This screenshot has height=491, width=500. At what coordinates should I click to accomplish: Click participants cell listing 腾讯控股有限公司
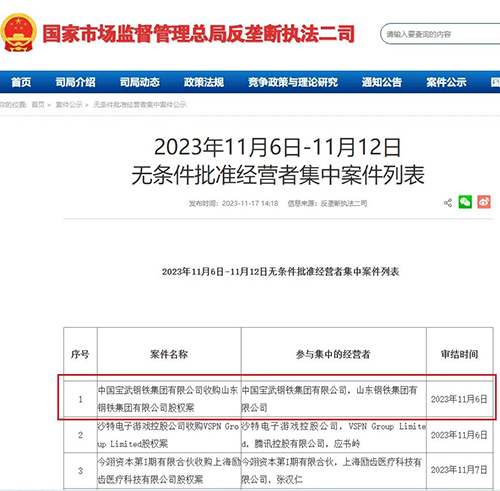tap(334, 435)
